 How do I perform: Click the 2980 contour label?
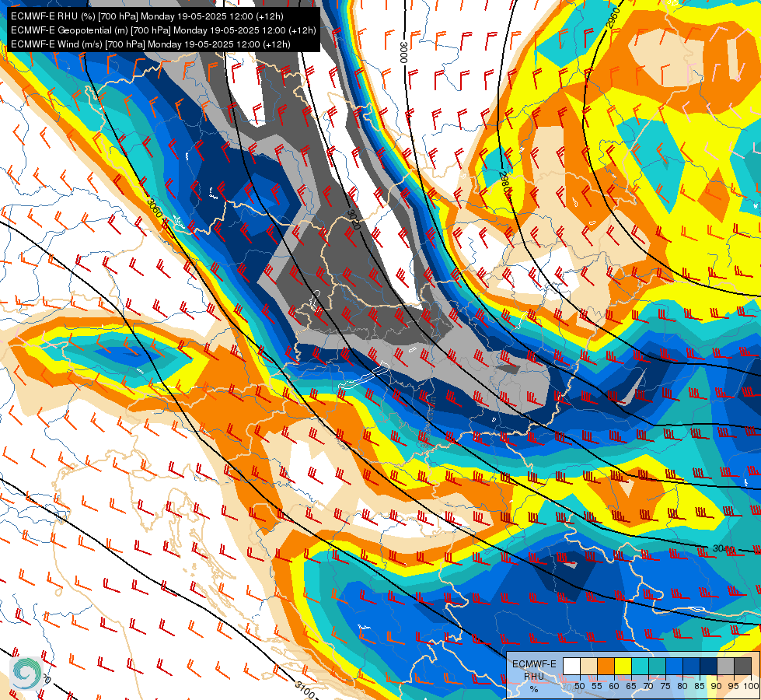[505, 183]
